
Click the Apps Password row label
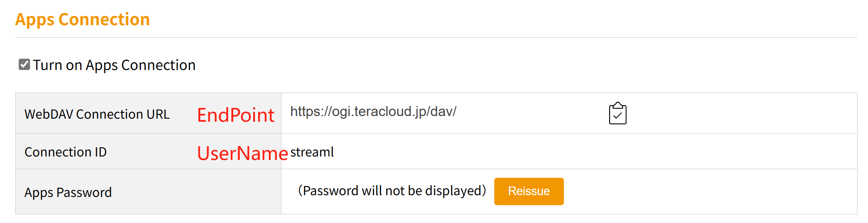(x=68, y=192)
